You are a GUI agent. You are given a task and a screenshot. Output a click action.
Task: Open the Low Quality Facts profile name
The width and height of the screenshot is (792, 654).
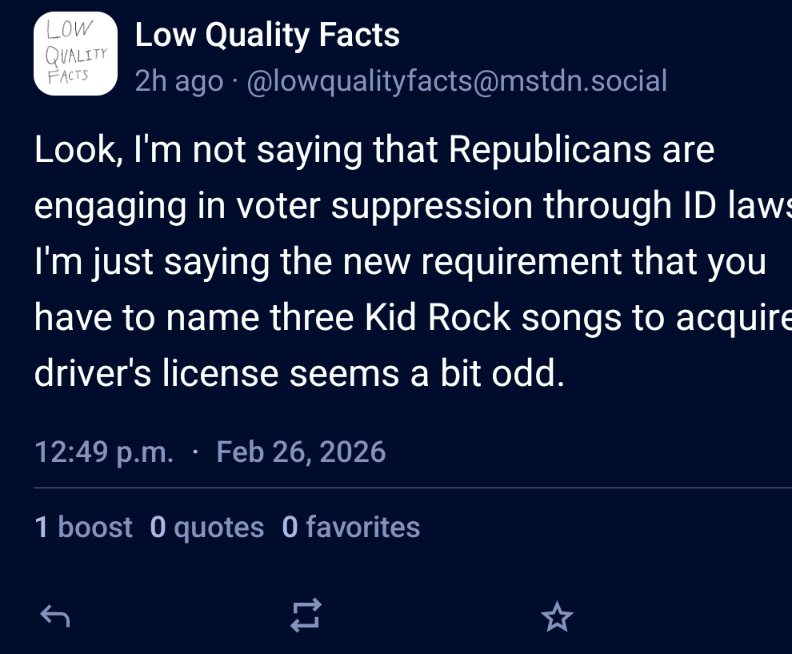[x=267, y=36]
